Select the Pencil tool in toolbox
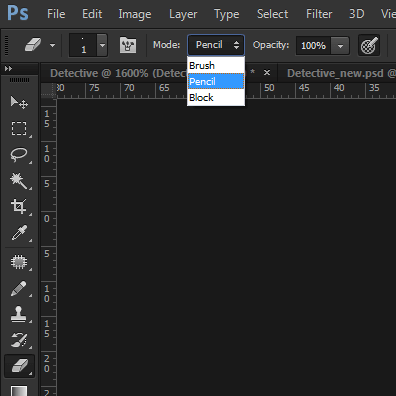This screenshot has height=396, width=396. point(19,288)
